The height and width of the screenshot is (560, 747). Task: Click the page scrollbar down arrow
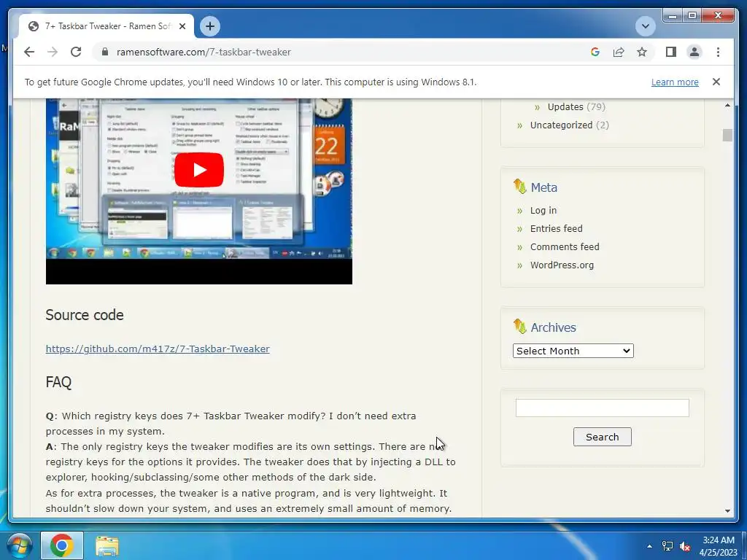pos(727,510)
